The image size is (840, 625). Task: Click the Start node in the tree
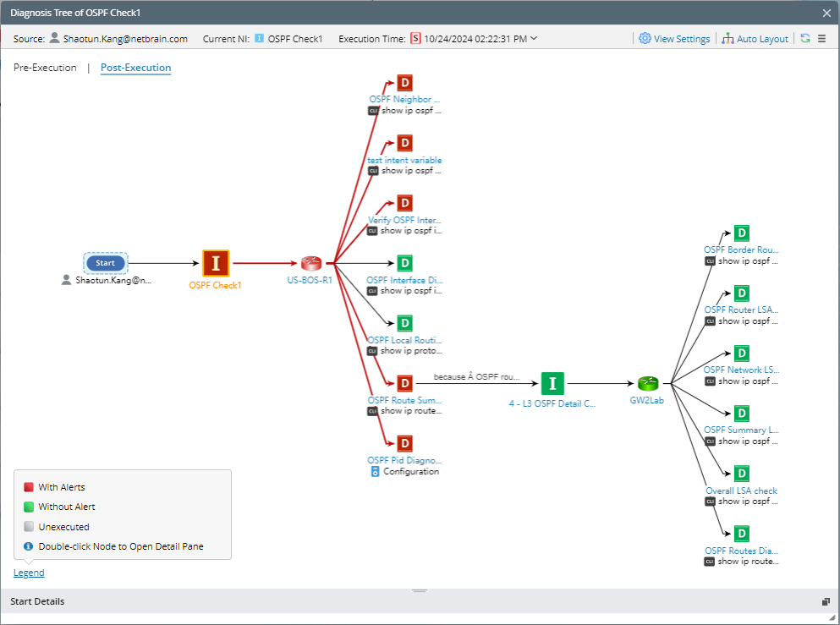click(x=106, y=263)
